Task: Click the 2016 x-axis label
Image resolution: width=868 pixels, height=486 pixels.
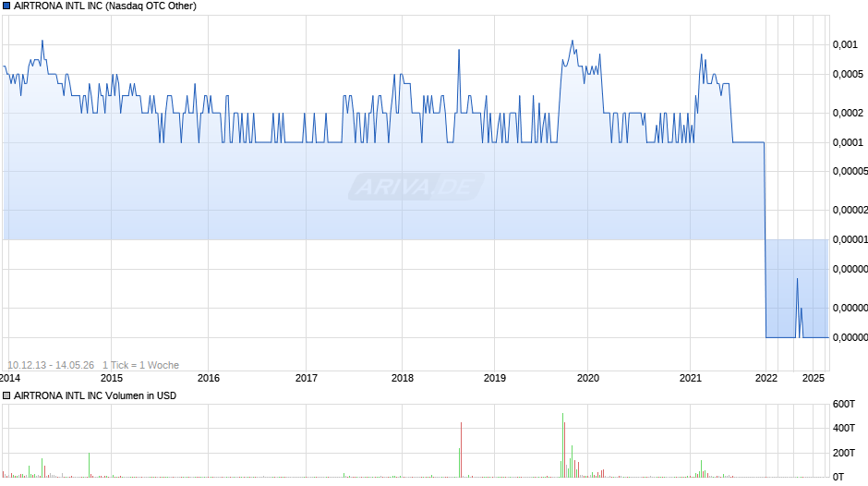Action: point(209,378)
